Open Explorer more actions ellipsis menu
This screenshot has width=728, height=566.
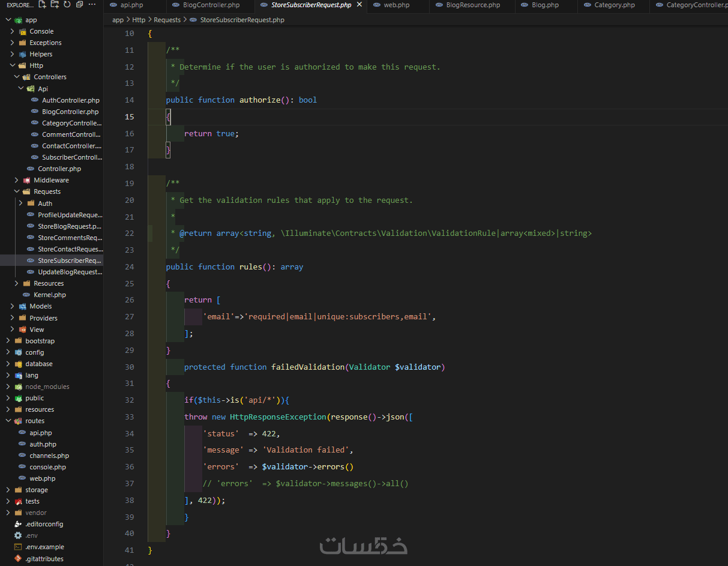[x=92, y=5]
